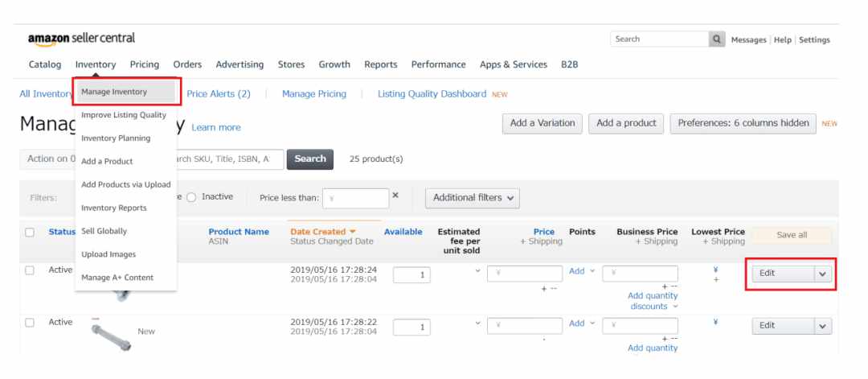The width and height of the screenshot is (868, 379).
Task: Sort by the Price column header
Action: (x=543, y=232)
